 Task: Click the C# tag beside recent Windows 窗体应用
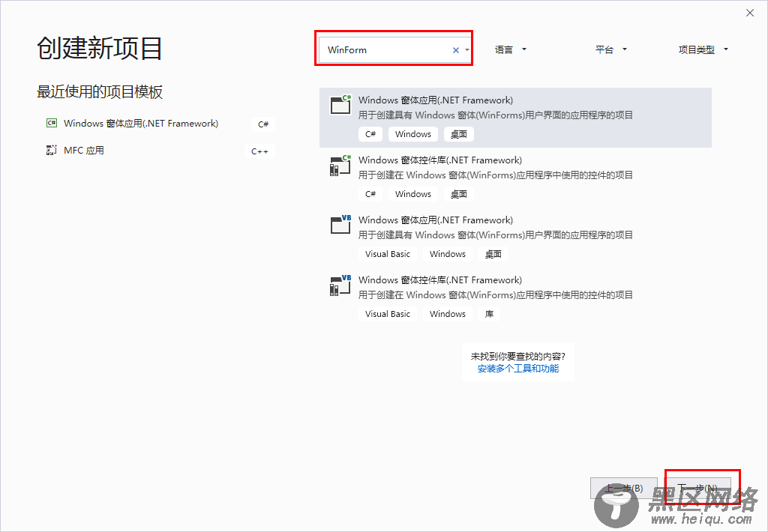click(263, 124)
